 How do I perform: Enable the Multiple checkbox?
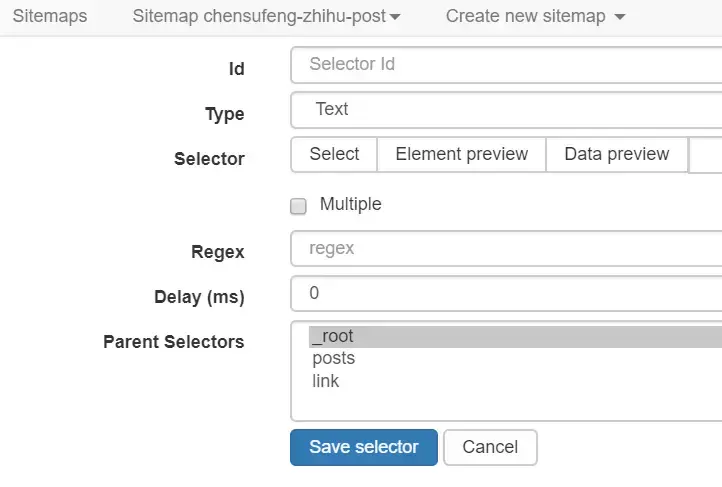[298, 206]
